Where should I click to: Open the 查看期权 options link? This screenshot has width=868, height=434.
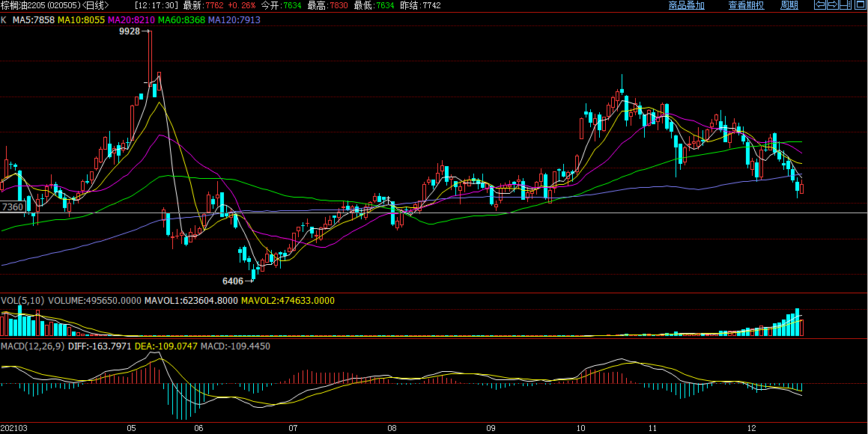pyautogui.click(x=746, y=5)
